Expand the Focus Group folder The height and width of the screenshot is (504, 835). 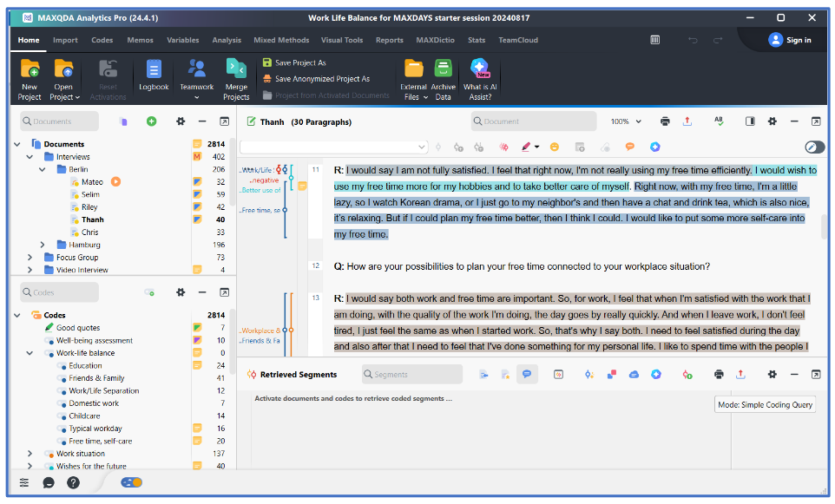pyautogui.click(x=30, y=257)
